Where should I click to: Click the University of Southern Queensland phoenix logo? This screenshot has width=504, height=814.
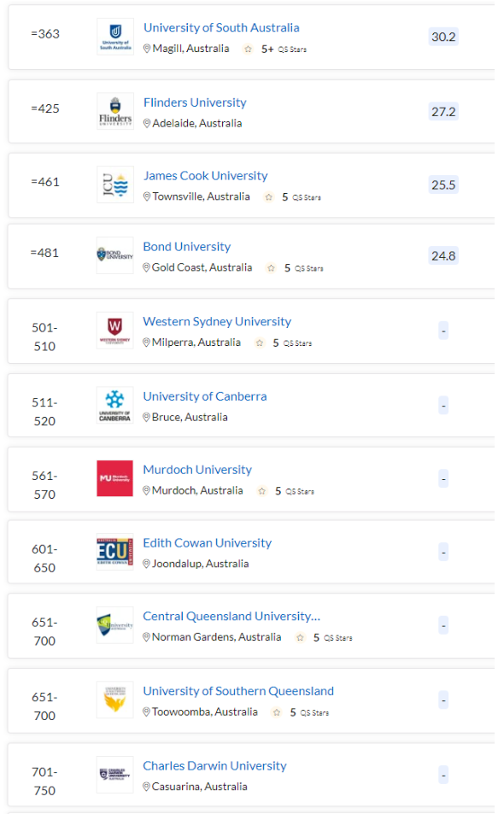tap(115, 700)
